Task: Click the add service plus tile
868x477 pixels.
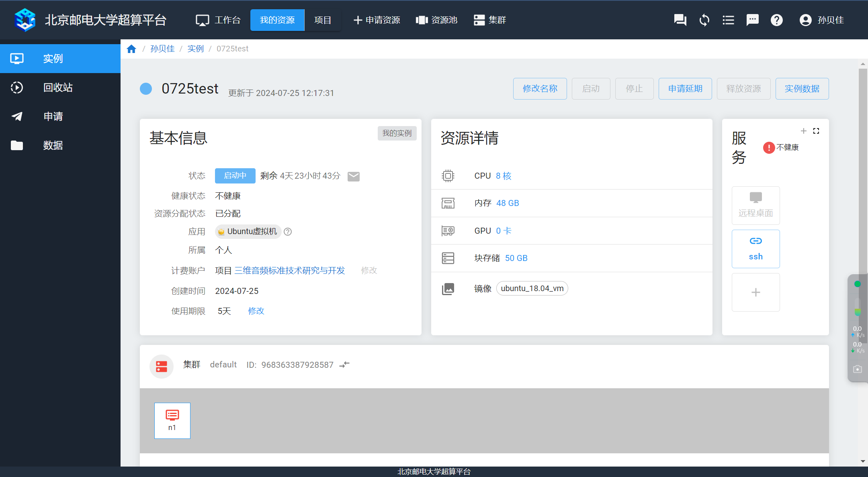Action: pyautogui.click(x=755, y=292)
